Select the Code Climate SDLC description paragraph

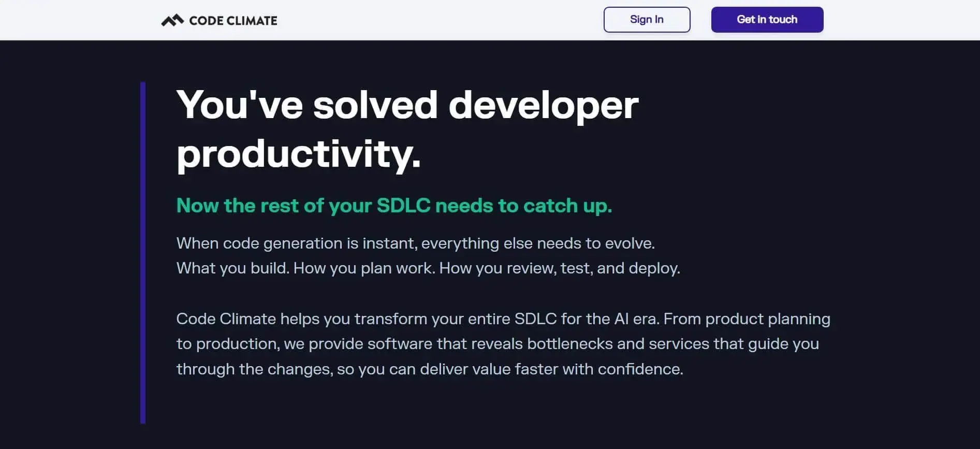coord(502,343)
